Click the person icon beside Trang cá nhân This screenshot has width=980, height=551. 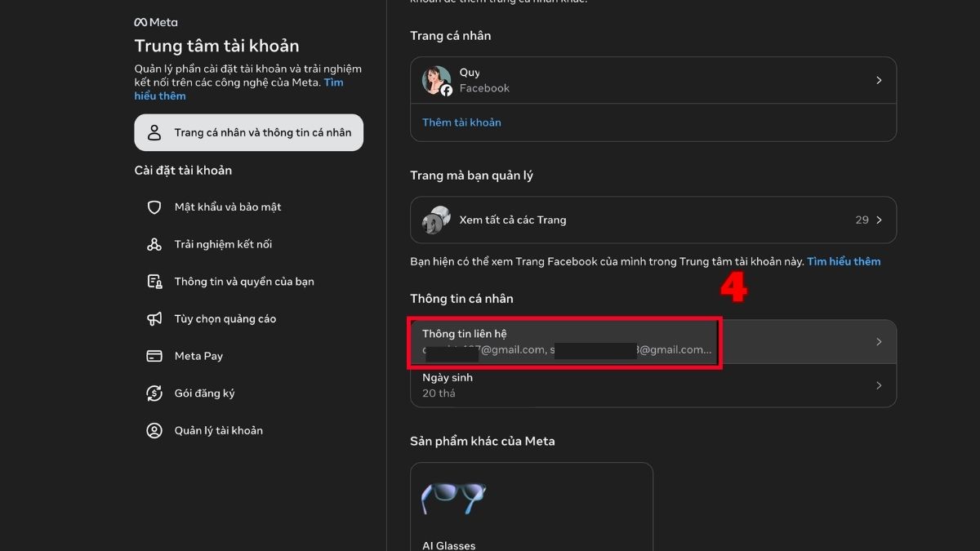click(154, 132)
